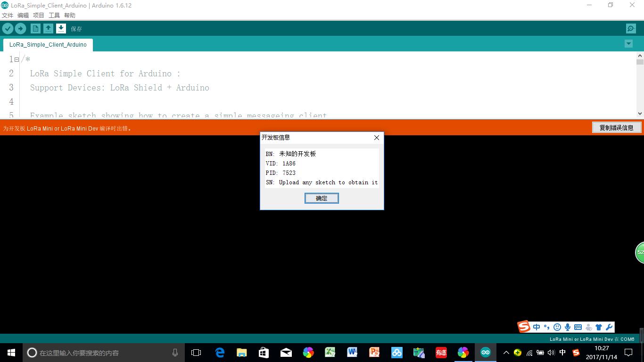Open the 有道 dictionary taskbar icon
The image size is (644, 362).
(x=441, y=353)
